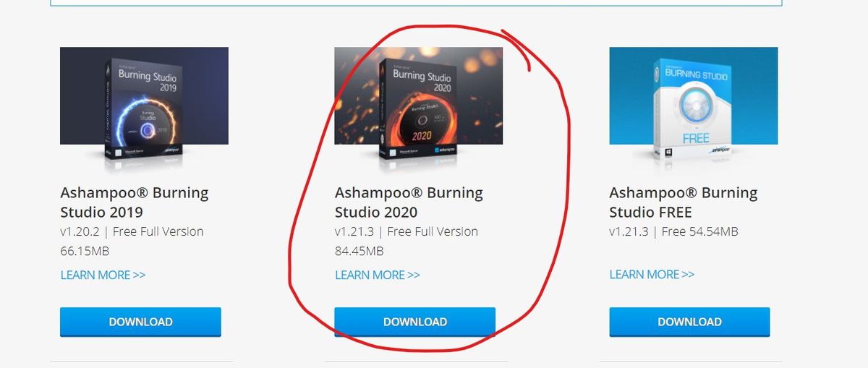Download Burning Studio 2020
Viewport: 868px width, 368px height.
coord(414,322)
